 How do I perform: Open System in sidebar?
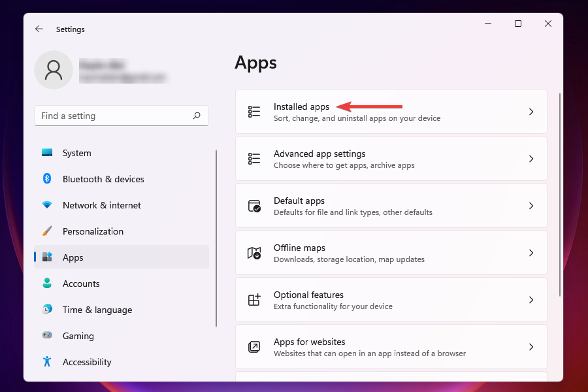[122, 153]
